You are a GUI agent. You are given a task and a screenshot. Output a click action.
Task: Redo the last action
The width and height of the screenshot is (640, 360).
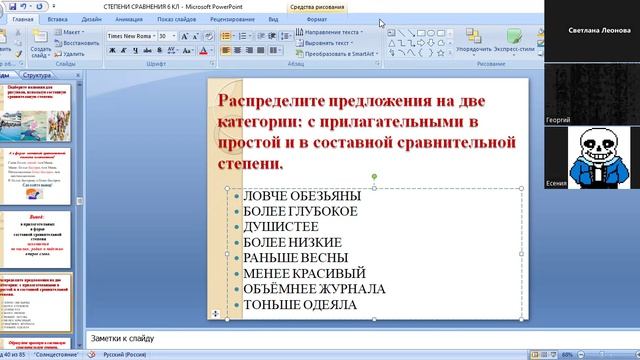[39, 6]
